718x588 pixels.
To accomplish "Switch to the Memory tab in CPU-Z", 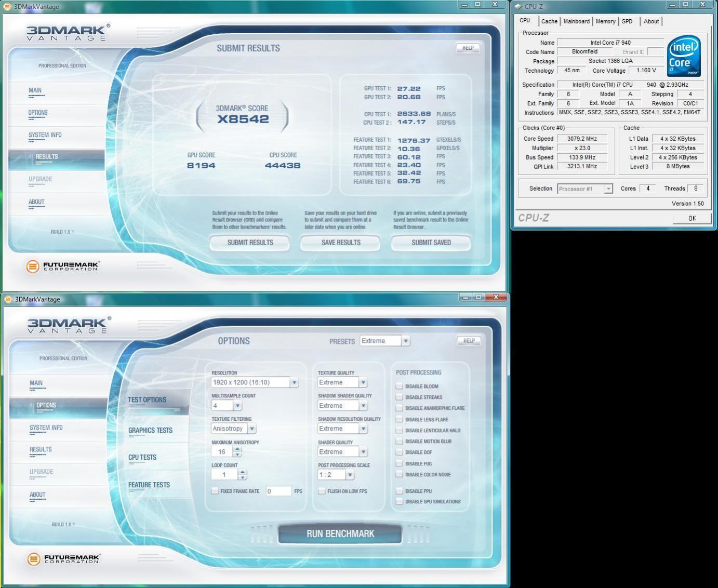I will pos(605,21).
